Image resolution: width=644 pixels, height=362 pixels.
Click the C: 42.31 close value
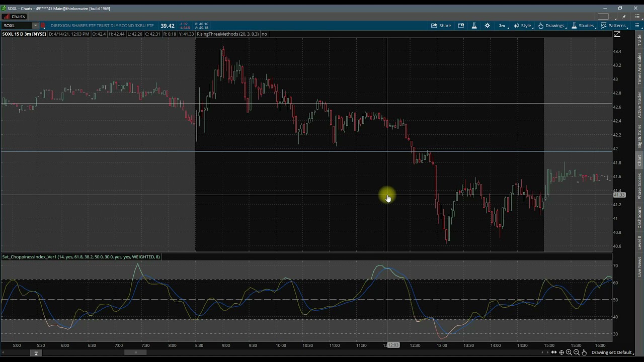click(x=153, y=34)
